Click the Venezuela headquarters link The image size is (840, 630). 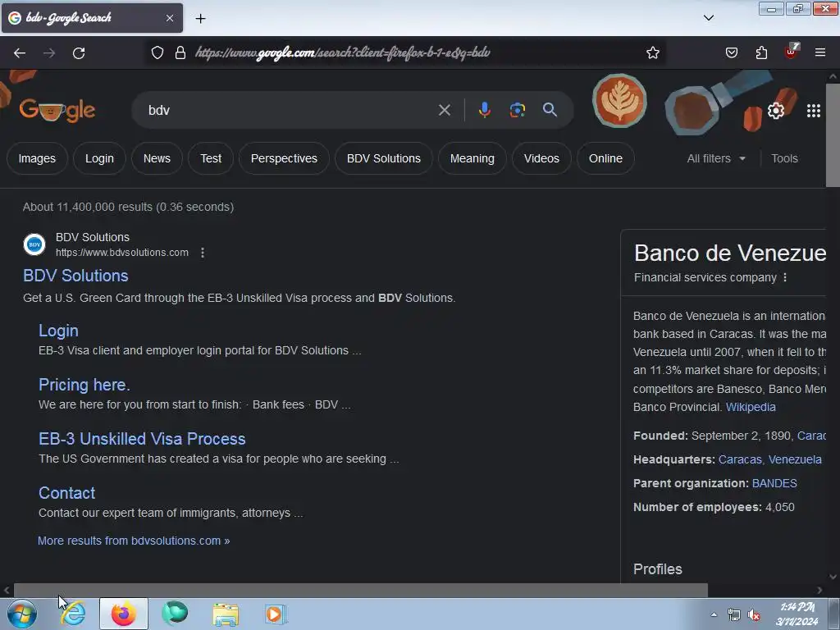(795, 459)
